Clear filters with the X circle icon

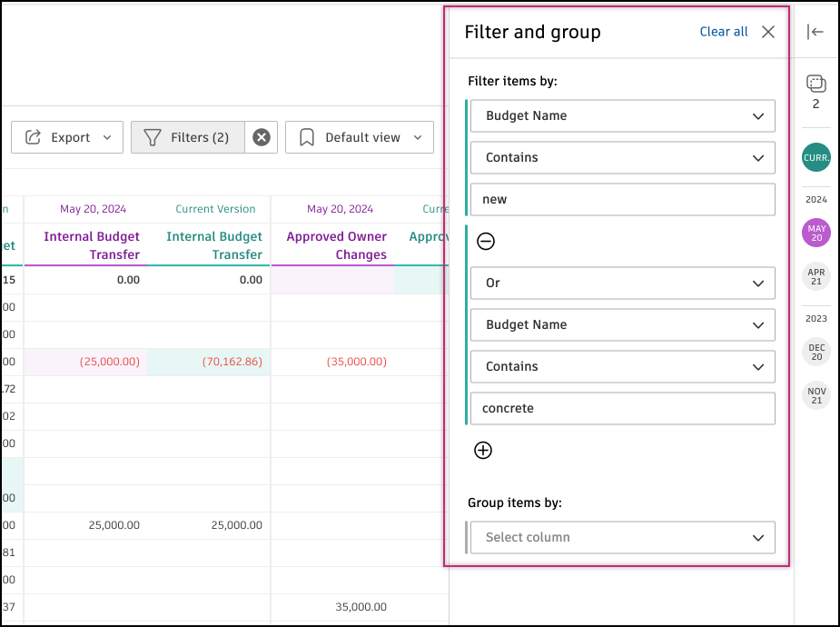click(x=262, y=137)
